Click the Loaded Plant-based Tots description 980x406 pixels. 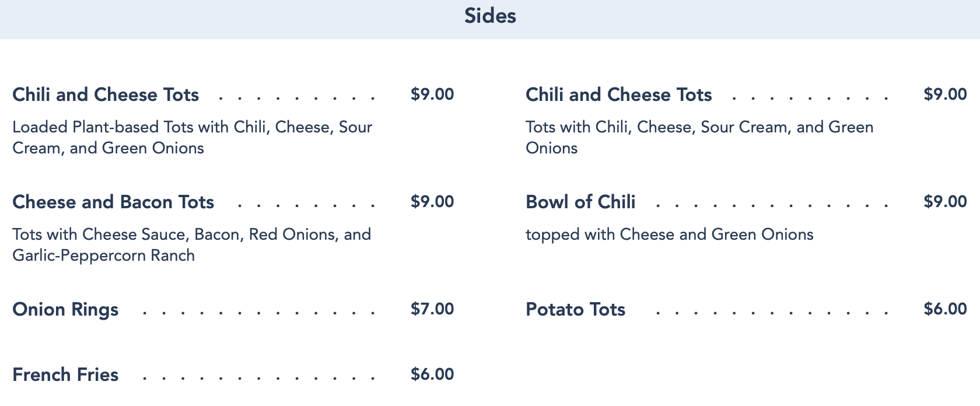tap(192, 137)
